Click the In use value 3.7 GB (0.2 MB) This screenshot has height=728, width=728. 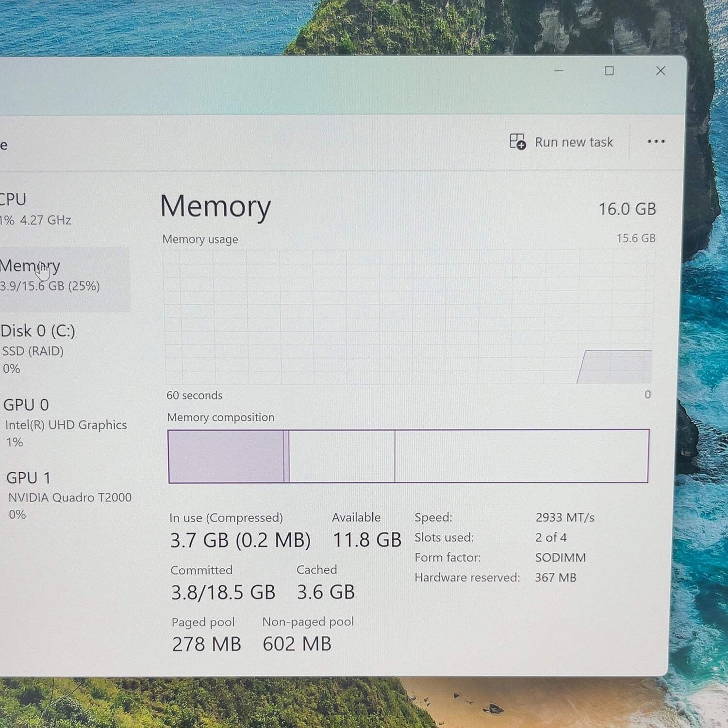tap(240, 540)
